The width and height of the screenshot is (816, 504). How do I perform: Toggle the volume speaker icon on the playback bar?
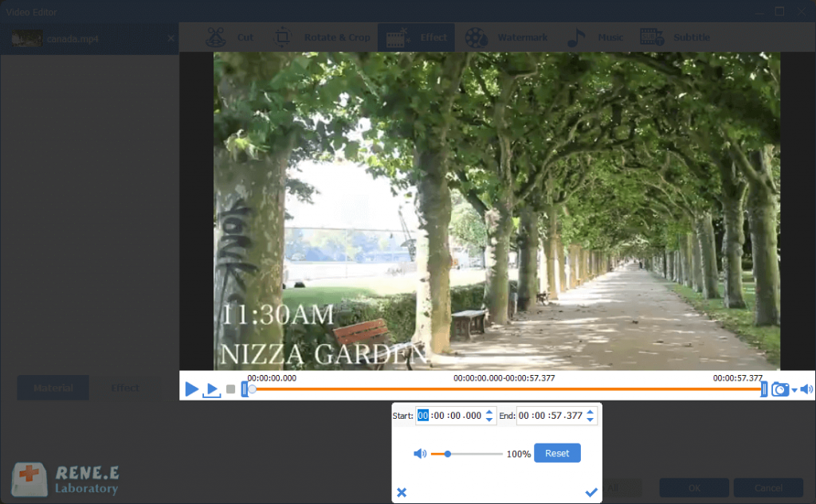click(806, 389)
